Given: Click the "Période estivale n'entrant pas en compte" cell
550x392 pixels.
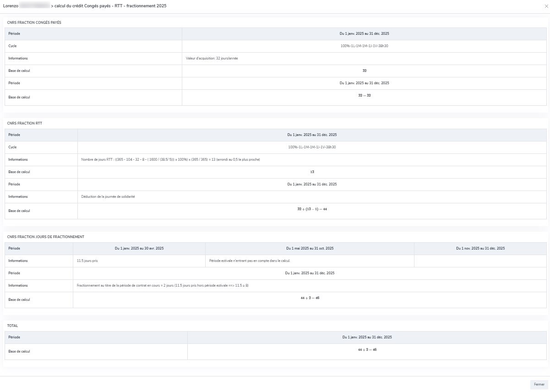Looking at the screenshot, I should (250, 261).
